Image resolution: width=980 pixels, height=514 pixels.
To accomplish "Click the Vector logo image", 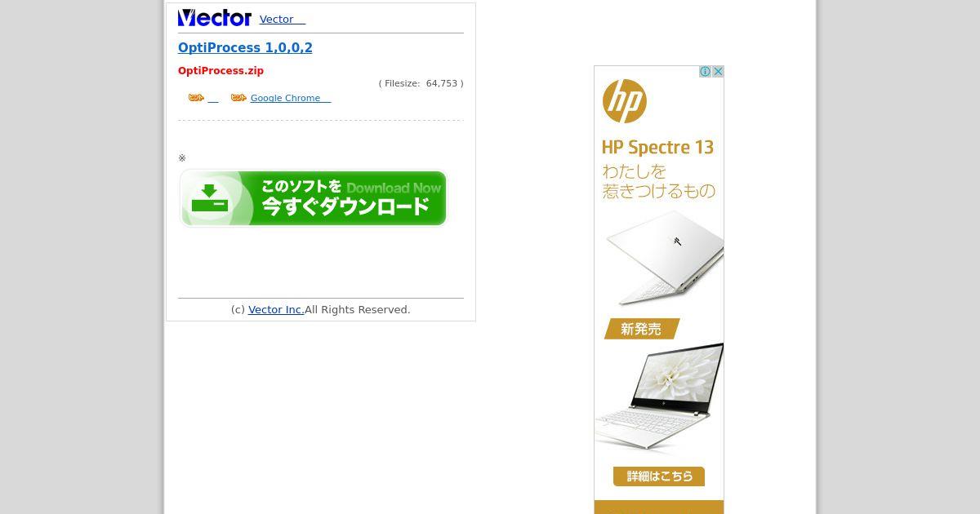I will point(215,18).
